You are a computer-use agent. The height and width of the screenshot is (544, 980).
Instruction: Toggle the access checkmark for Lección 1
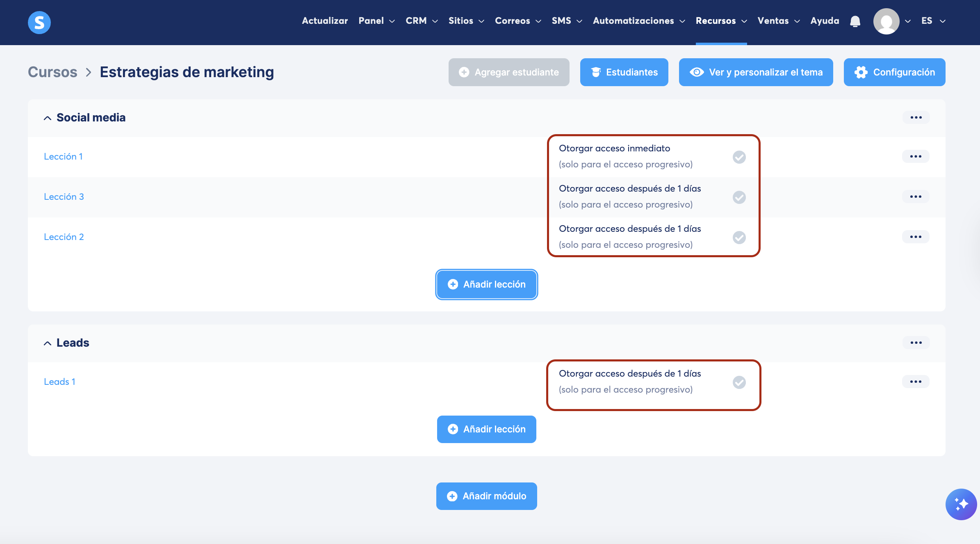pos(739,157)
